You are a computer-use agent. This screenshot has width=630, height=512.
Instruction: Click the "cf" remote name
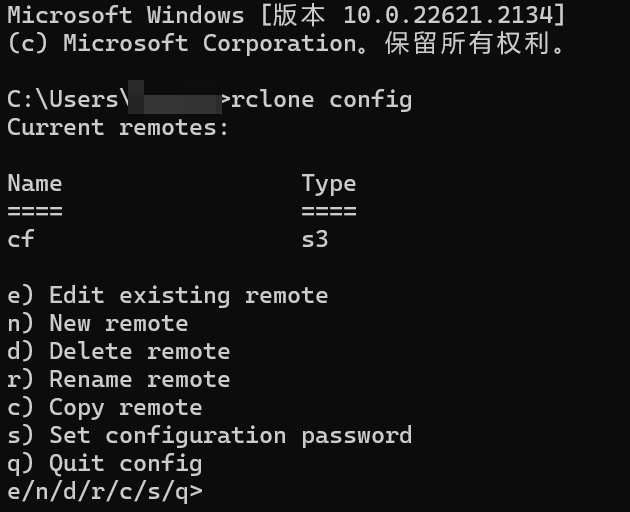pos(21,240)
